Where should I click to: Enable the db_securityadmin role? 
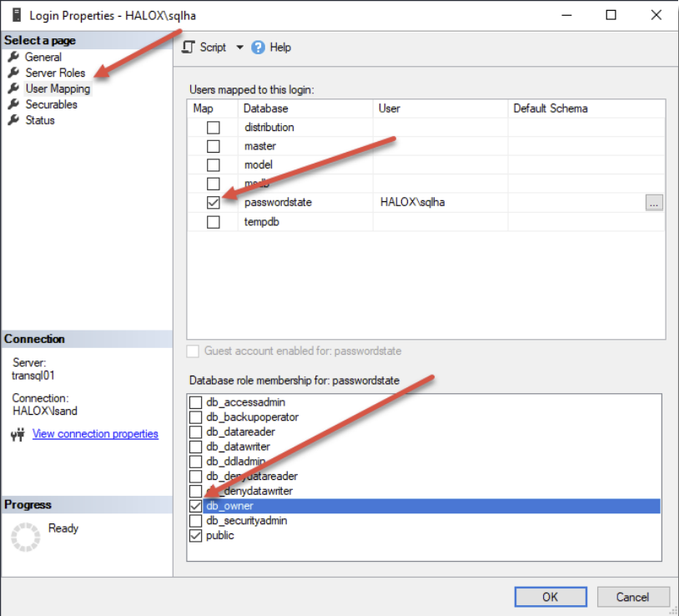coord(195,520)
